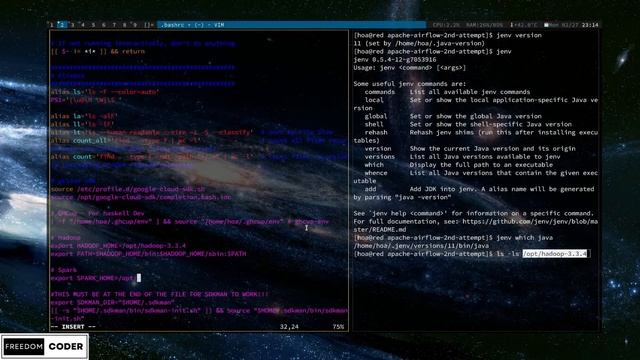Viewport: 640px width, 360px height.
Task: Click the alias count_all line in vim
Action: coord(125,140)
